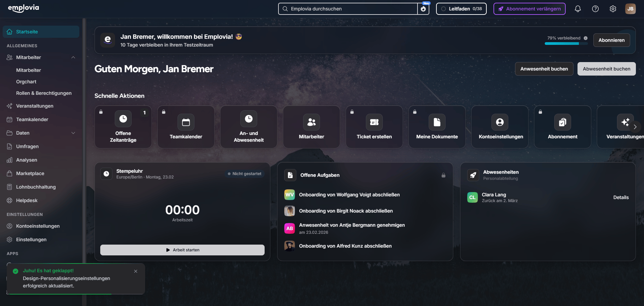
Task: Open Meine Dokumente quick action
Action: click(x=437, y=127)
